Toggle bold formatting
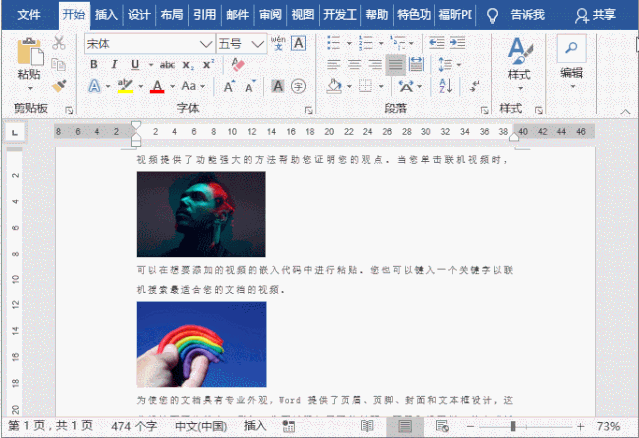The image size is (639, 438). click(x=94, y=64)
